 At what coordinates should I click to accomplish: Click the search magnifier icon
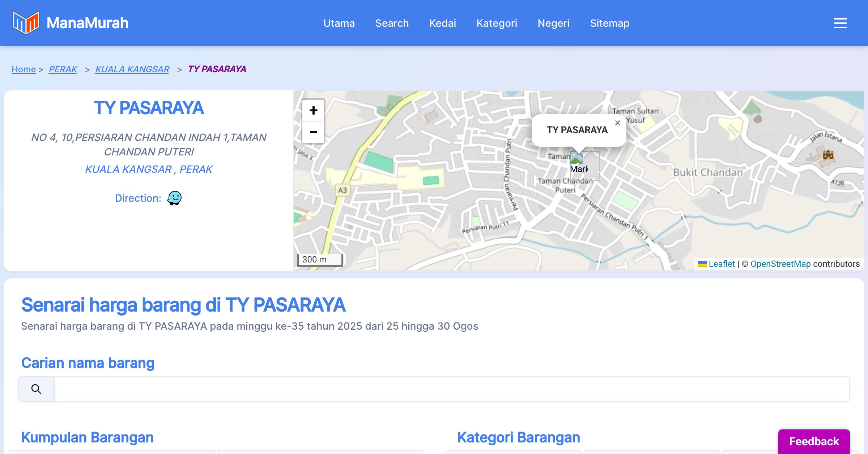pos(36,389)
